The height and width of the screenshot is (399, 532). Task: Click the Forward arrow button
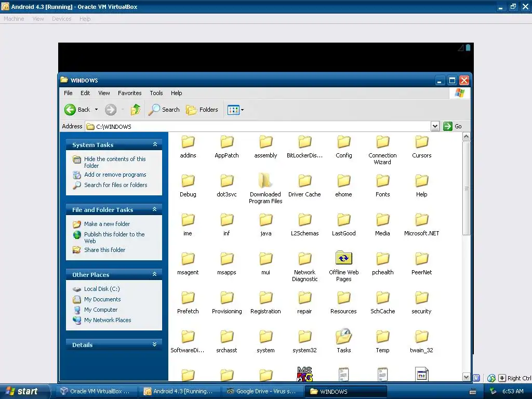110,110
